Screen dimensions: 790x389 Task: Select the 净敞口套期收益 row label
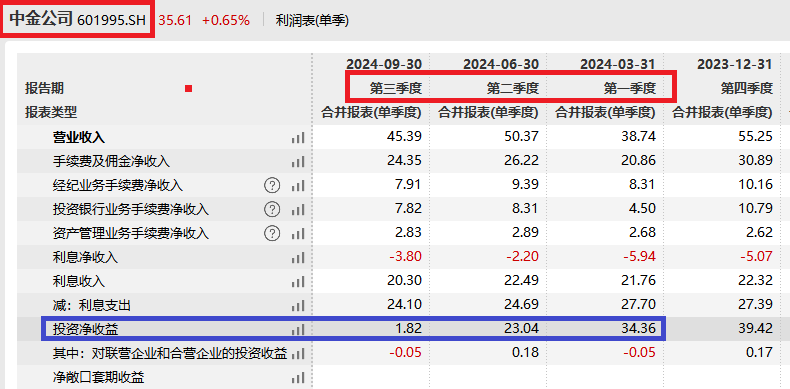(98, 377)
